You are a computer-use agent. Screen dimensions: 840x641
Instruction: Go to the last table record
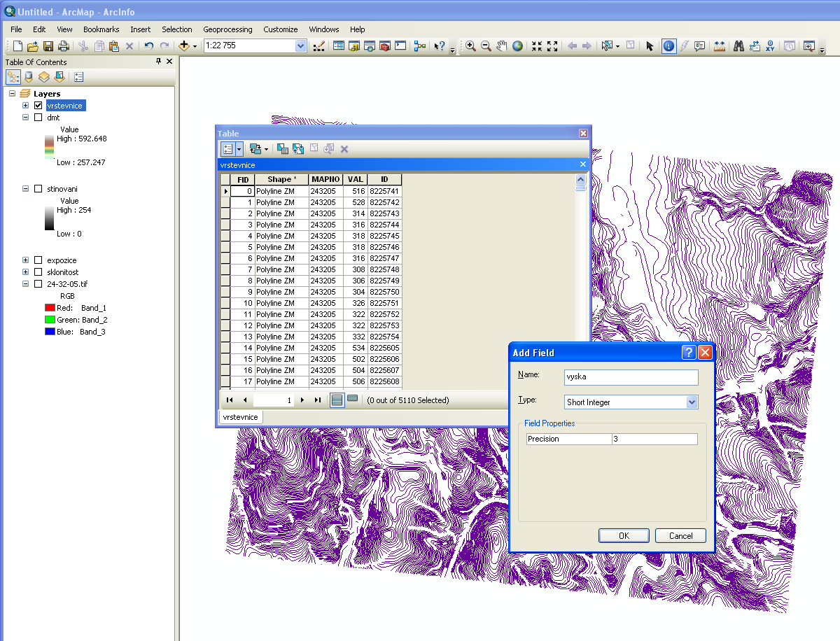(x=318, y=400)
